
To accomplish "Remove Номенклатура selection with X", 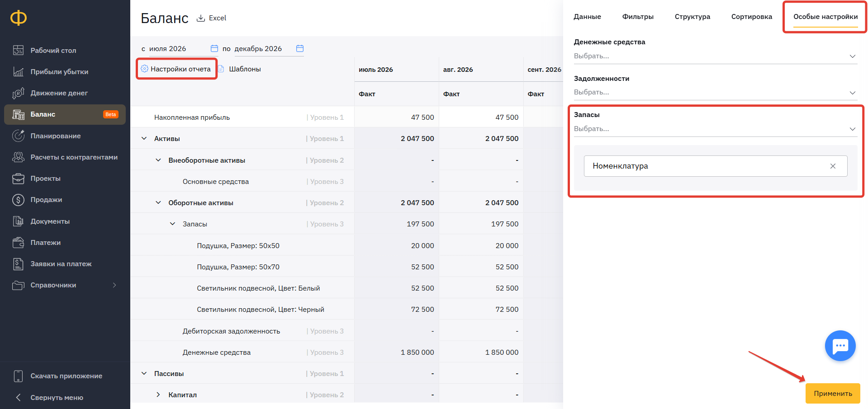I will [833, 166].
